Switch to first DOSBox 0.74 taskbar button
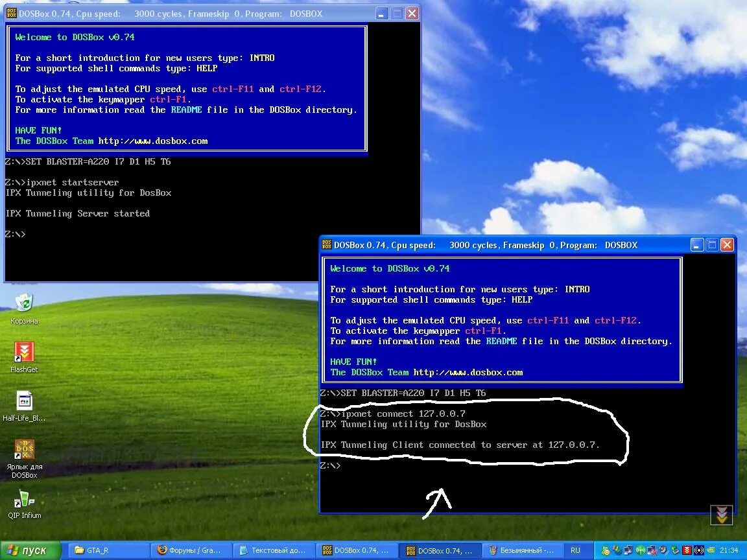 [356, 550]
